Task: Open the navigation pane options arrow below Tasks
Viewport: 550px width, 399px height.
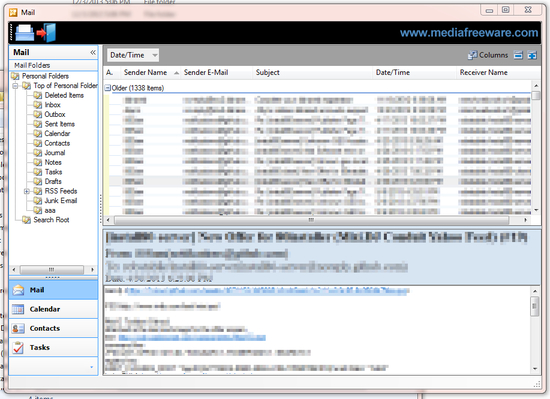Action: pos(91,367)
